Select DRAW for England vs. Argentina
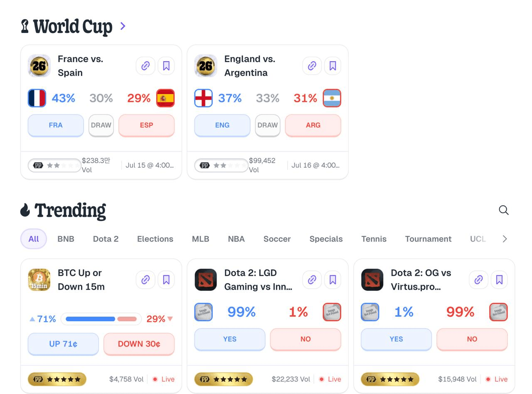This screenshot has height=394, width=532. [268, 125]
